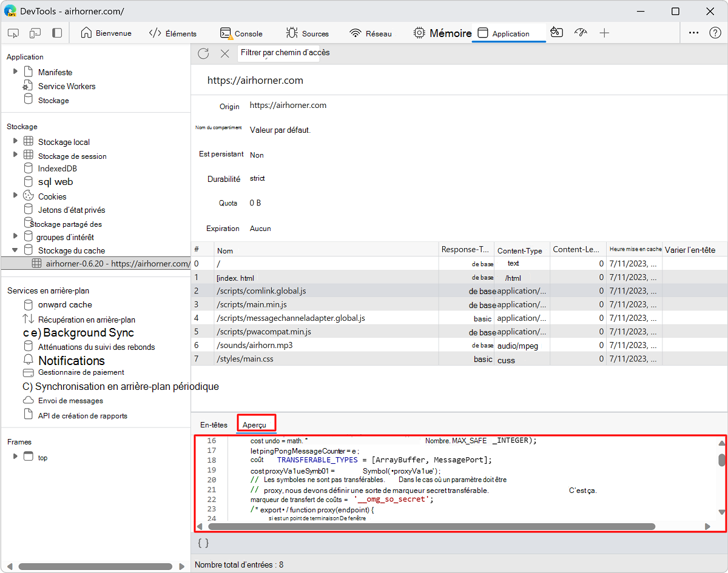
Task: Select the /styles/main.css entry
Action: (x=459, y=359)
